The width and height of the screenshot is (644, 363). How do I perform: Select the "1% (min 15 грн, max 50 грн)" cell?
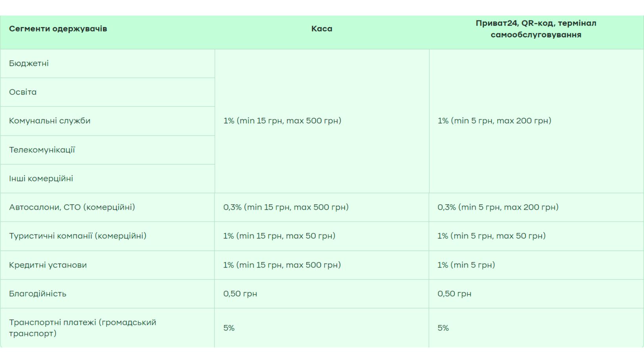click(279, 236)
